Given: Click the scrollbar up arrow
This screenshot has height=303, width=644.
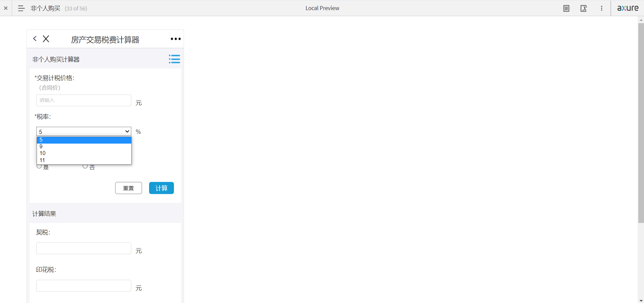Looking at the screenshot, I should 641,20.
